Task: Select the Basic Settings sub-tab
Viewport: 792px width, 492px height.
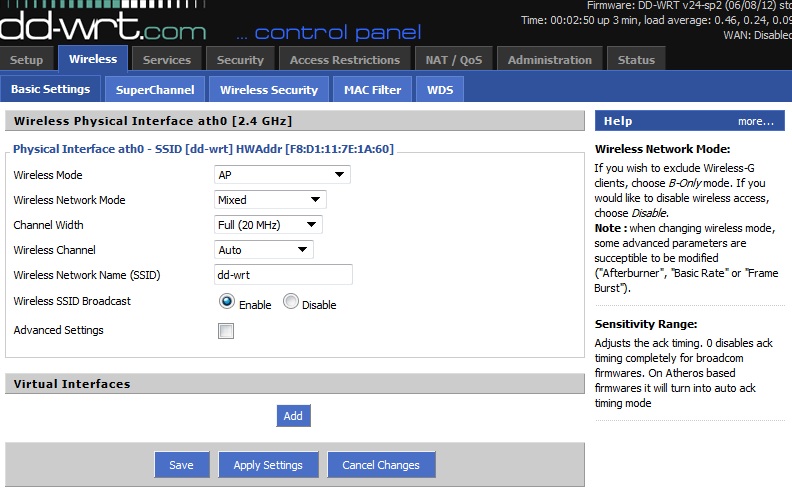Action: [51, 89]
